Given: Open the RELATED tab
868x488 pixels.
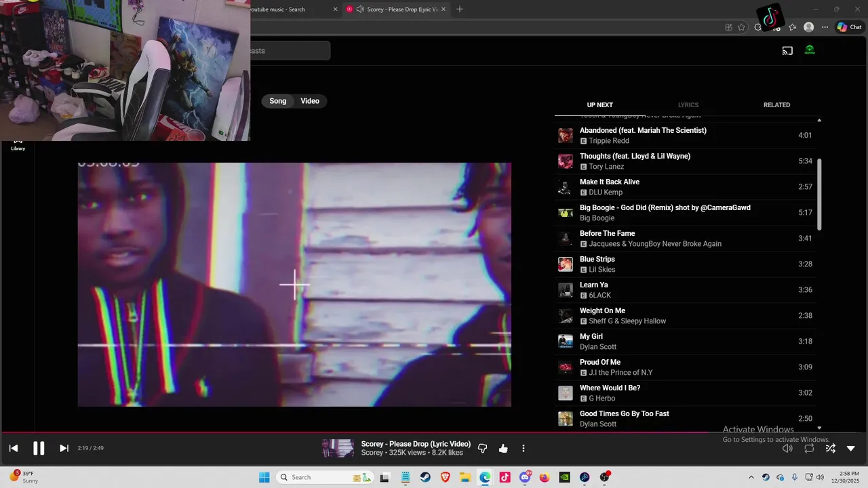Looking at the screenshot, I should [x=776, y=105].
